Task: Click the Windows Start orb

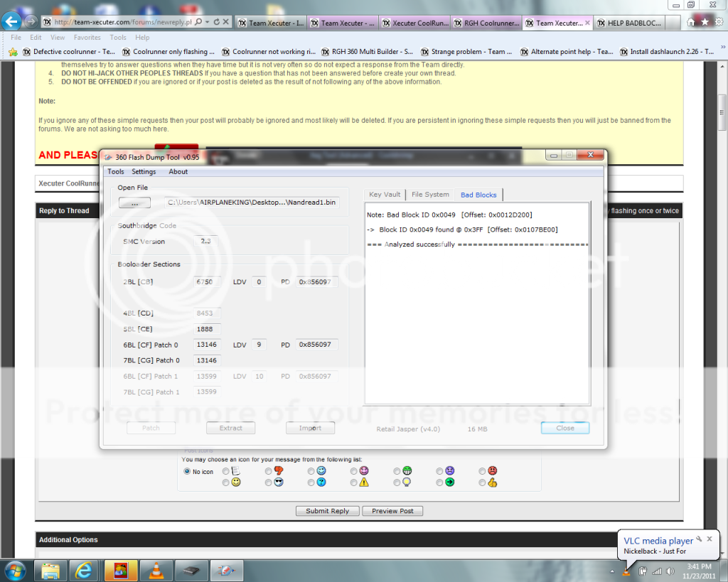Action: tap(15, 570)
